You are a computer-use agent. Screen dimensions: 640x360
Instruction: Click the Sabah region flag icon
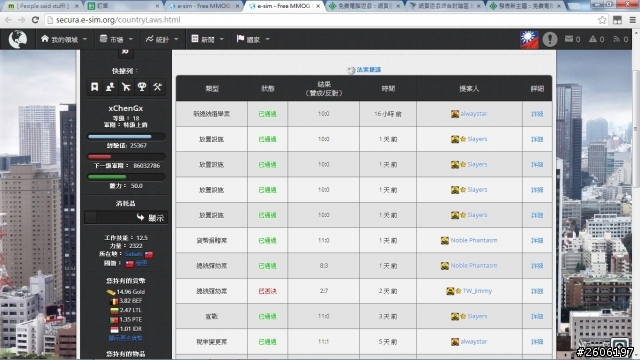149,254
